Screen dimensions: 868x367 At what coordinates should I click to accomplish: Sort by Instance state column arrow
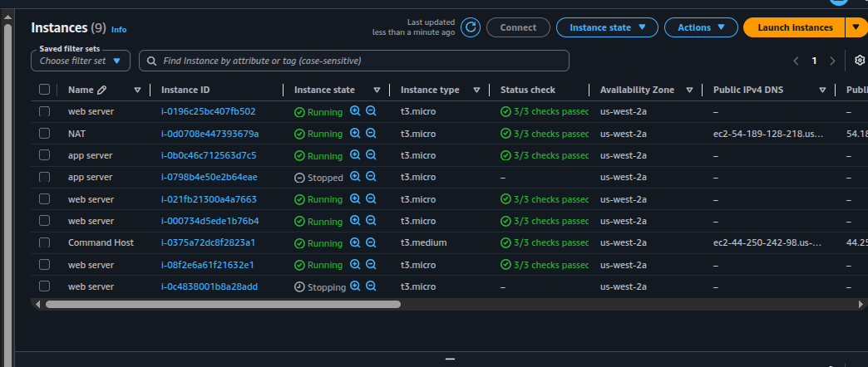pyautogui.click(x=377, y=91)
